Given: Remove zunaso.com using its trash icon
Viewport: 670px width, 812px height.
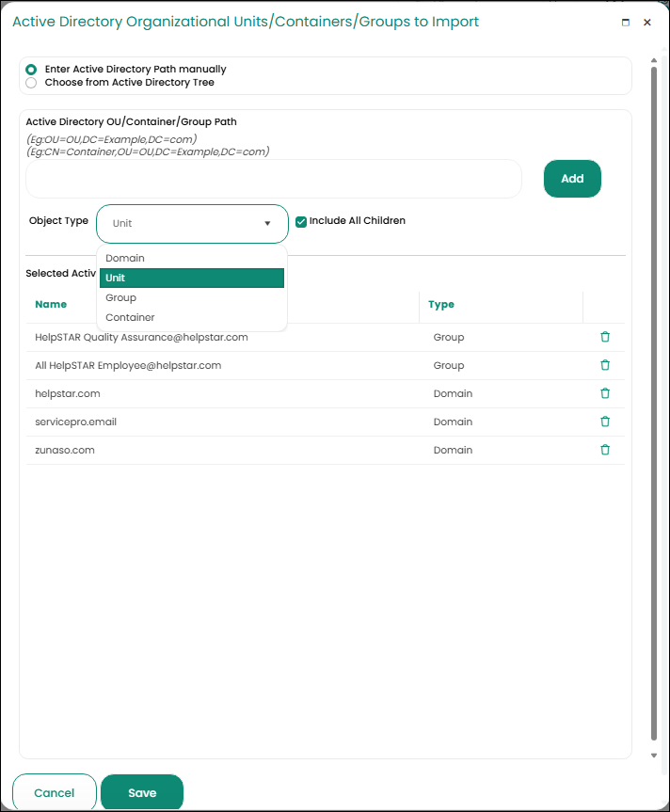Looking at the screenshot, I should [x=605, y=450].
